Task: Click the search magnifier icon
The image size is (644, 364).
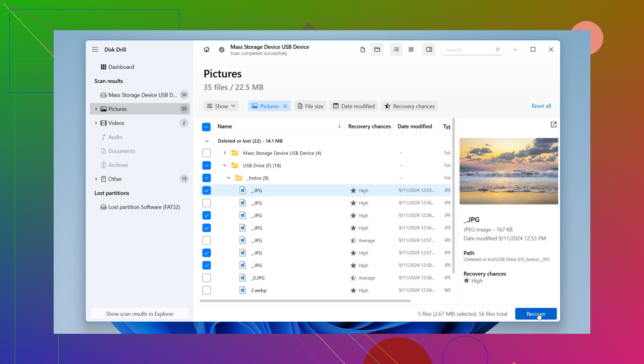Action: pos(498,50)
